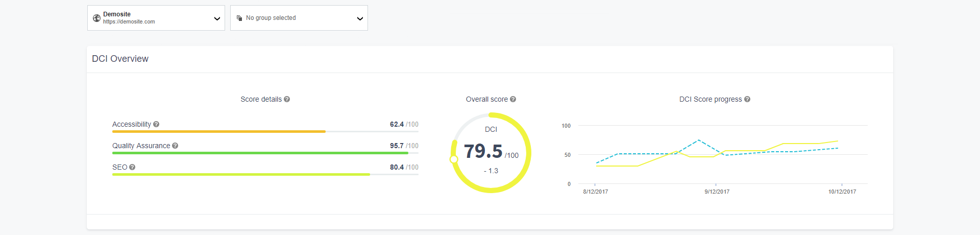This screenshot has height=235, width=980.
Task: Click the help icon beside Overall score
Action: coord(513,99)
